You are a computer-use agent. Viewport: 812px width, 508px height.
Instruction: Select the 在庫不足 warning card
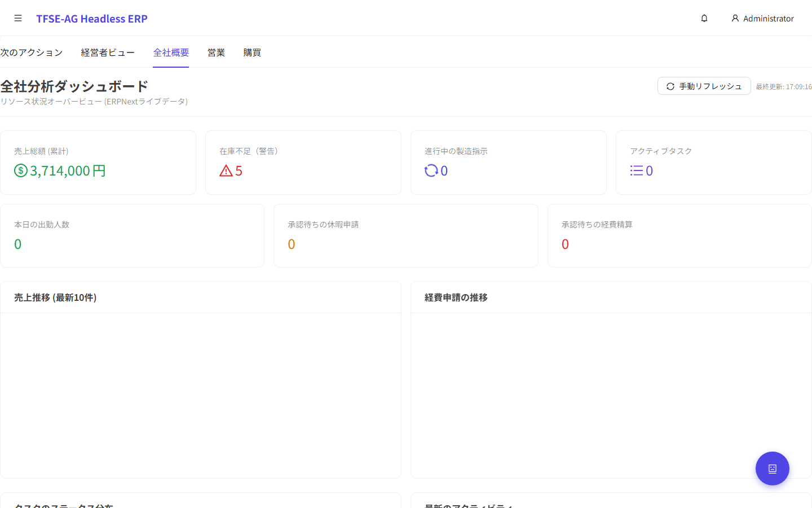pyautogui.click(x=303, y=162)
